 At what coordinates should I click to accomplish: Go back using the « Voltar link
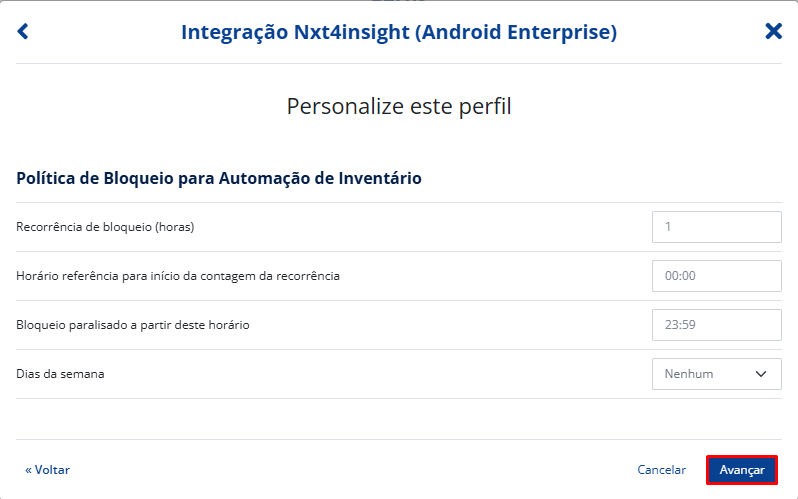click(48, 470)
